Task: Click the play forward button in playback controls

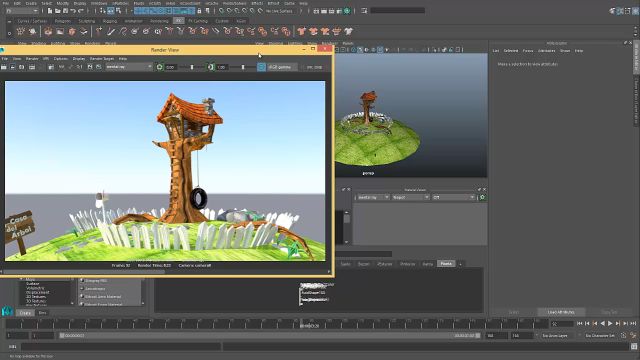Action: click(610, 323)
